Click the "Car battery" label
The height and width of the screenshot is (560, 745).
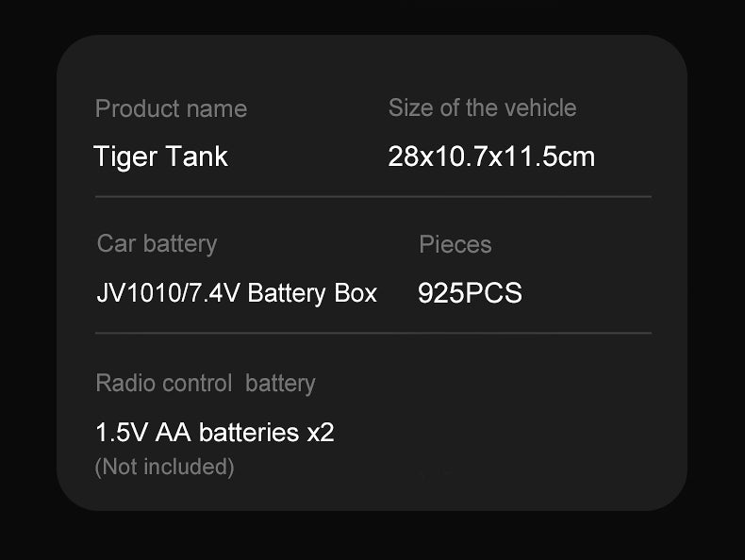point(157,243)
